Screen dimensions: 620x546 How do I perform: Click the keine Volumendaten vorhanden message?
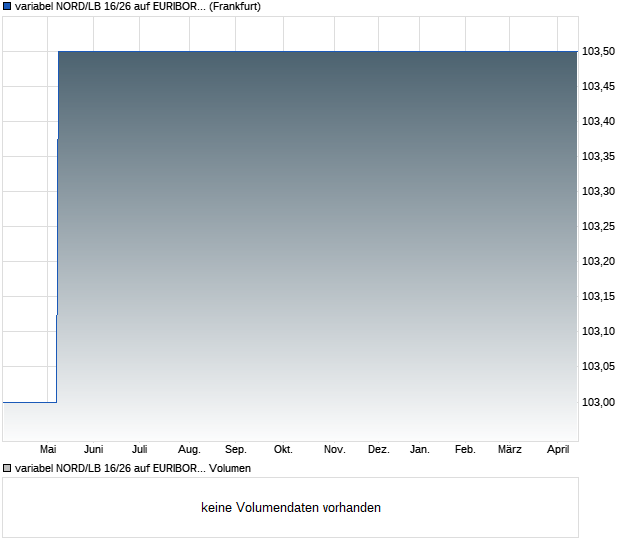pyautogui.click(x=291, y=508)
